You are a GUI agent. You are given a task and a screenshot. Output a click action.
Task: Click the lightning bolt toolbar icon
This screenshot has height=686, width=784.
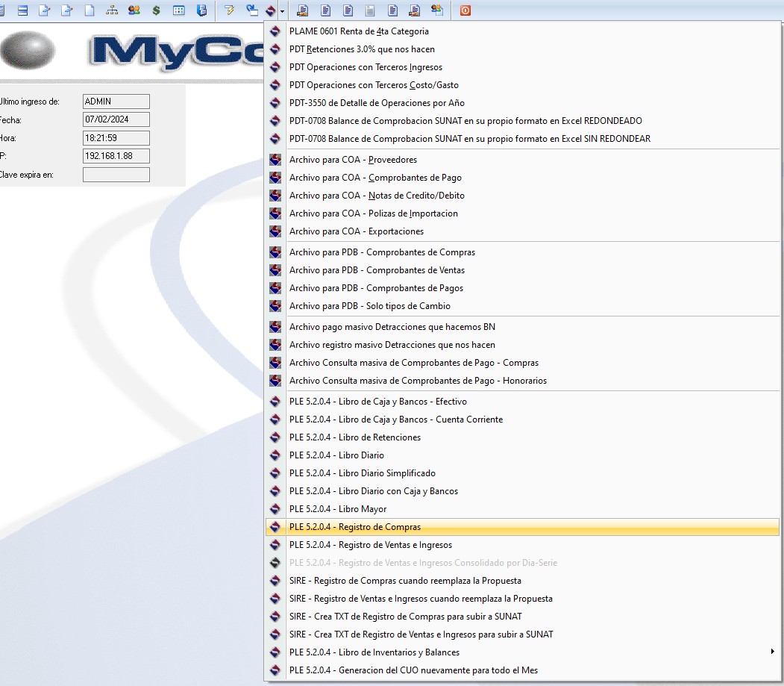click(x=229, y=10)
